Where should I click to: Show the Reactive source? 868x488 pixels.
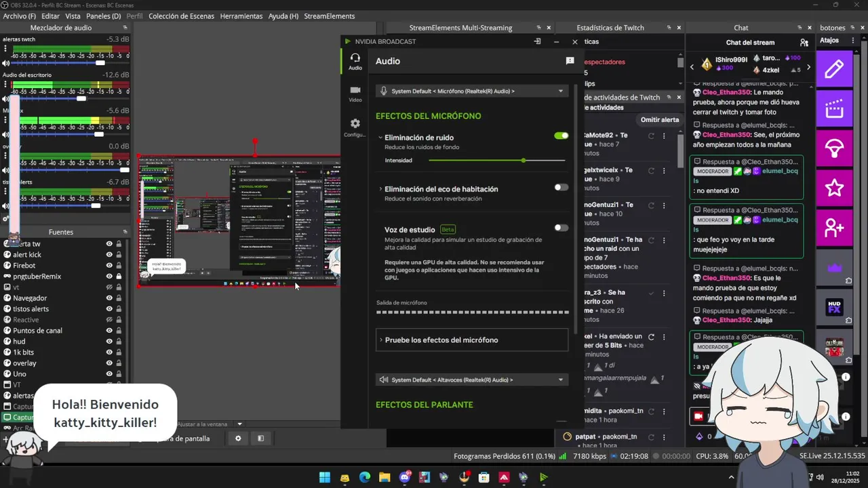tap(109, 319)
